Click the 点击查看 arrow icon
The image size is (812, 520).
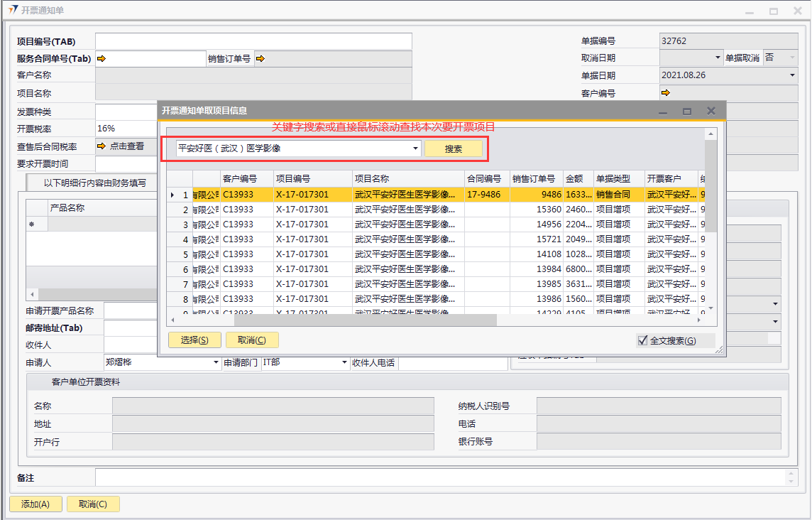(x=101, y=146)
